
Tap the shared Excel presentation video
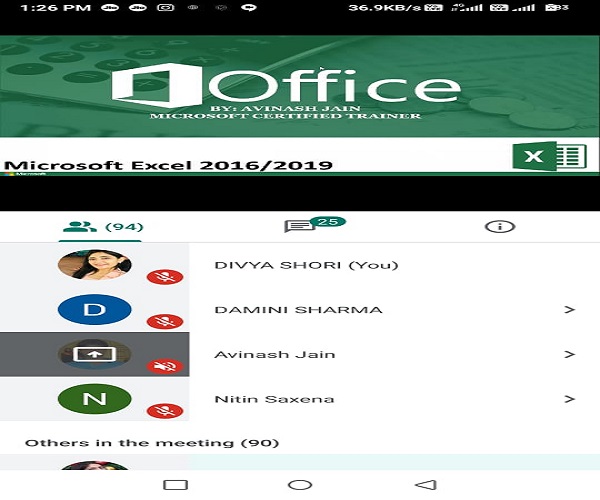pyautogui.click(x=300, y=106)
